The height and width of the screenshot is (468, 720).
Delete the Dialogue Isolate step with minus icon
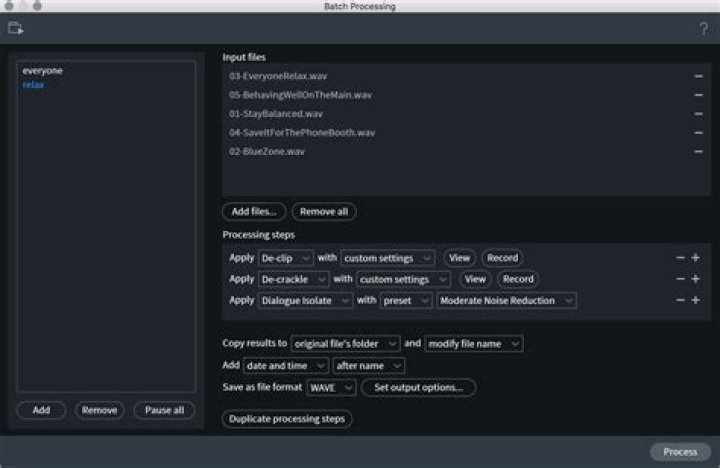point(680,300)
